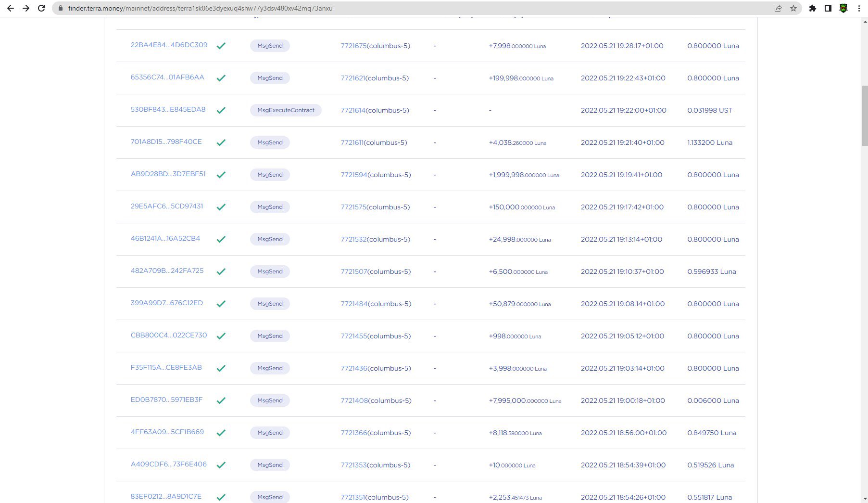
Task: Open transaction hash 530BF843...E845EDA8
Action: click(x=168, y=109)
